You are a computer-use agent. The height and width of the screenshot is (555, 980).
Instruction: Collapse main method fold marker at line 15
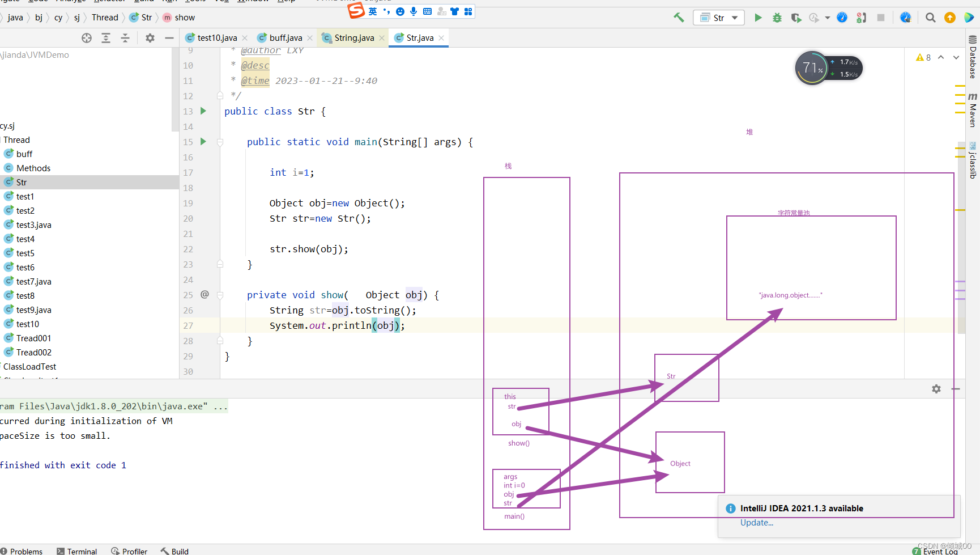coord(220,142)
